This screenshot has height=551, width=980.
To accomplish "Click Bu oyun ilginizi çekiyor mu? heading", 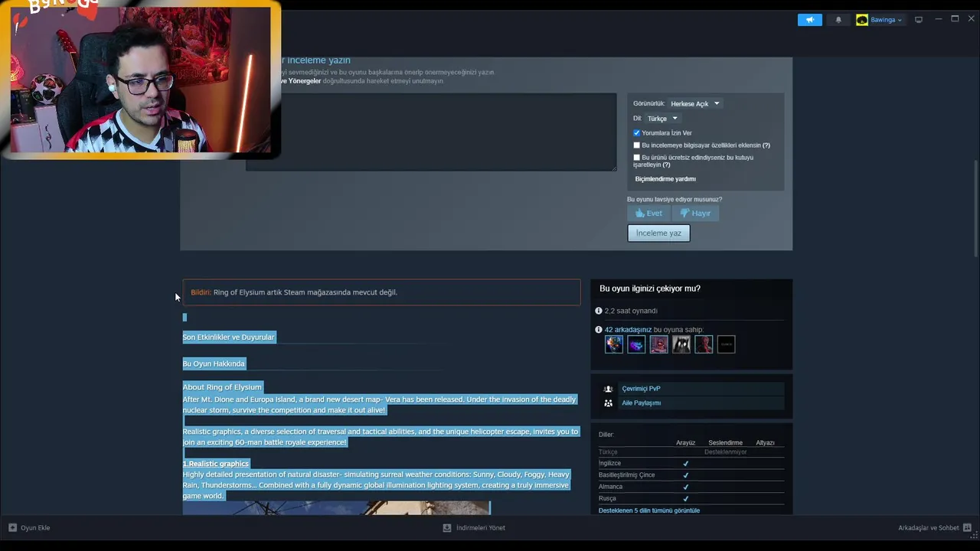I will (x=650, y=289).
